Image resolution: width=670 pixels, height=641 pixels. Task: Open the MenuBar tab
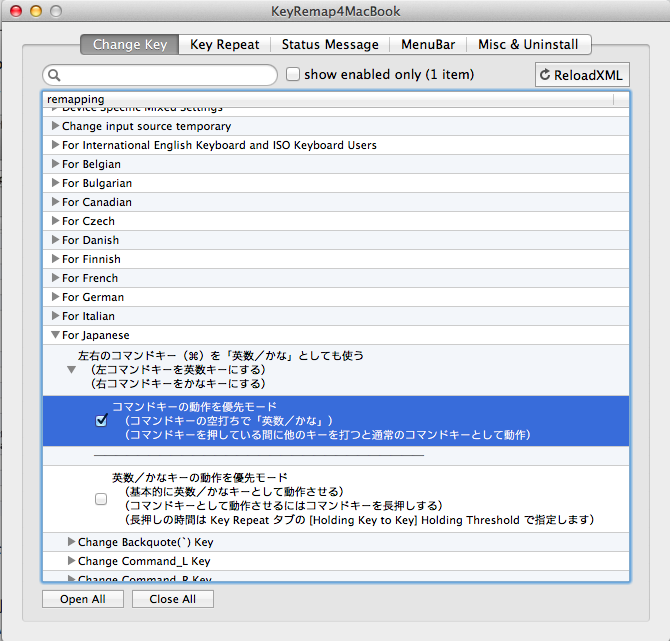point(428,44)
